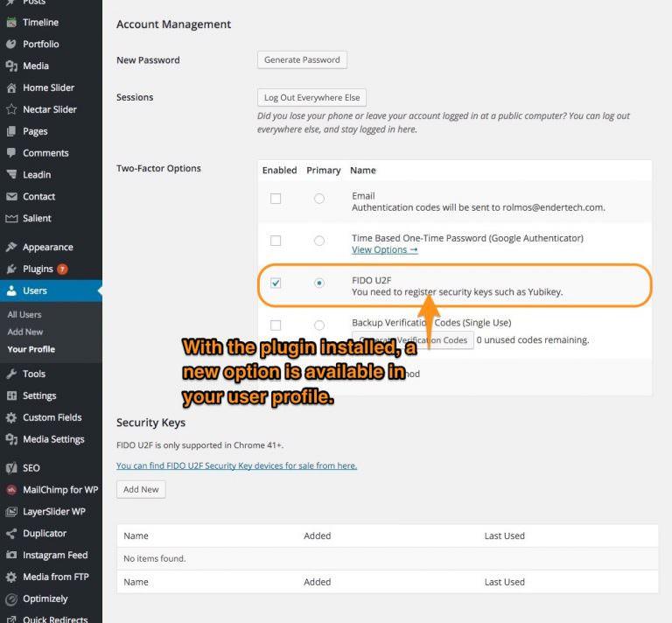Click the Media camera icon in sidebar
Image resolution: width=672 pixels, height=623 pixels.
coord(11,66)
